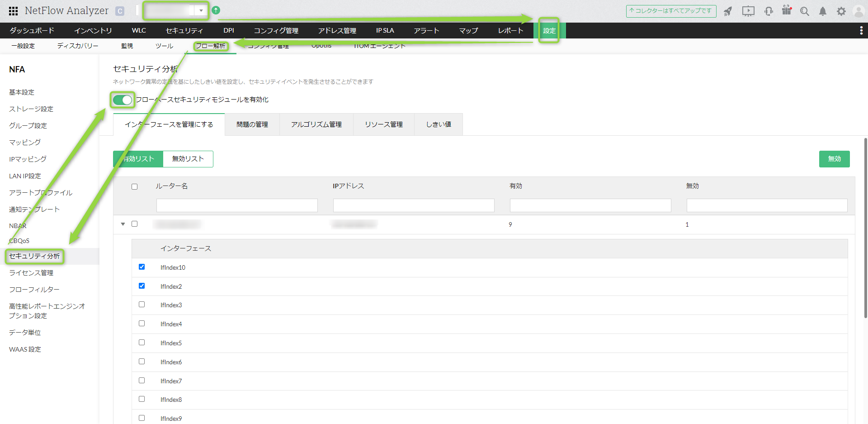Image resolution: width=868 pixels, height=424 pixels.
Task: Select the 設定 main menu tab
Action: coord(549,30)
